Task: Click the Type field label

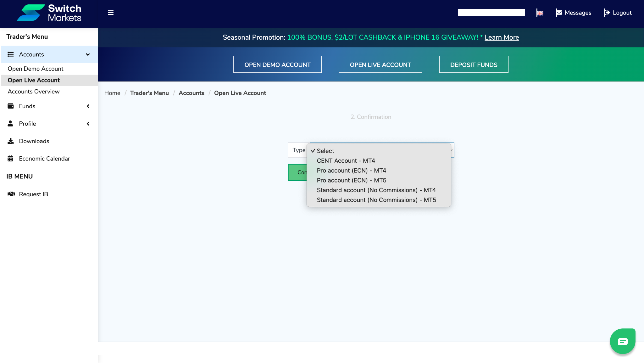Action: click(299, 150)
